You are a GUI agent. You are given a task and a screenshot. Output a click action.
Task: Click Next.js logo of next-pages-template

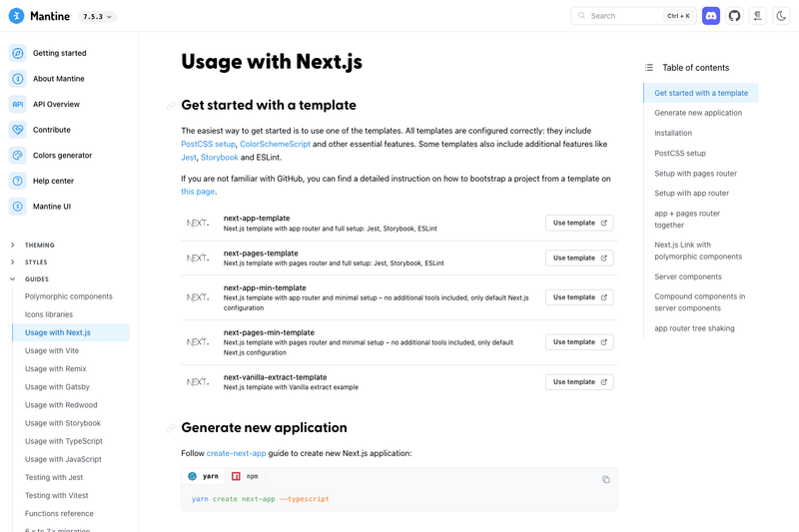point(198,259)
